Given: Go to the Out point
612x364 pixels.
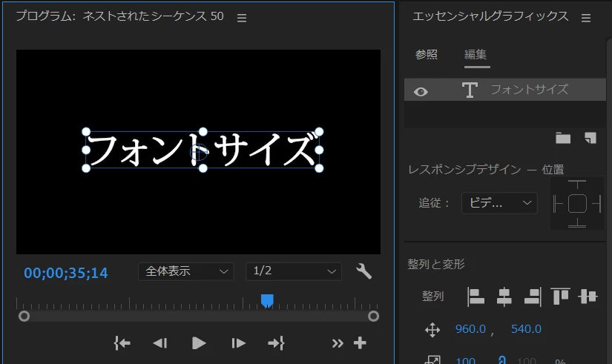Looking at the screenshot, I should click(276, 343).
